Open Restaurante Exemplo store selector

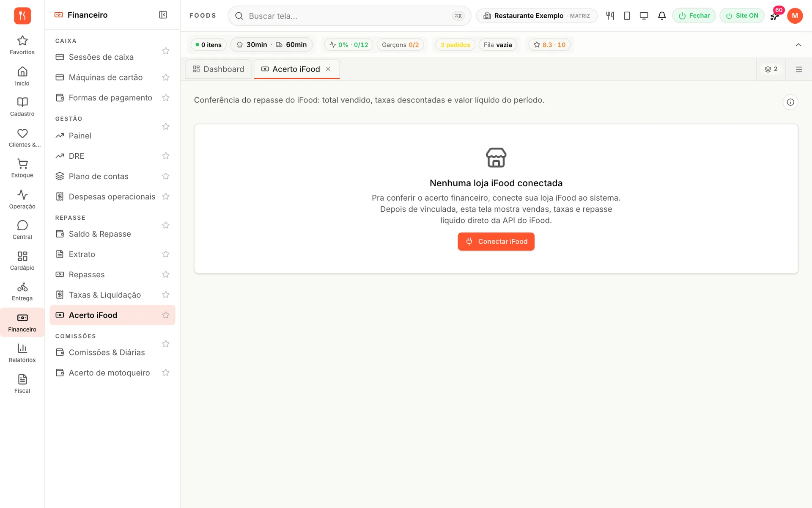[536, 16]
